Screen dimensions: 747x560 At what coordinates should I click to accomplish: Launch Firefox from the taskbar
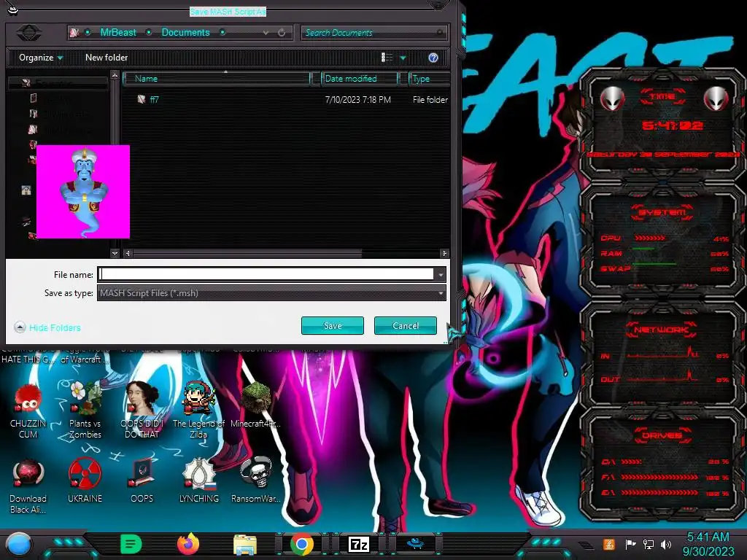(188, 544)
